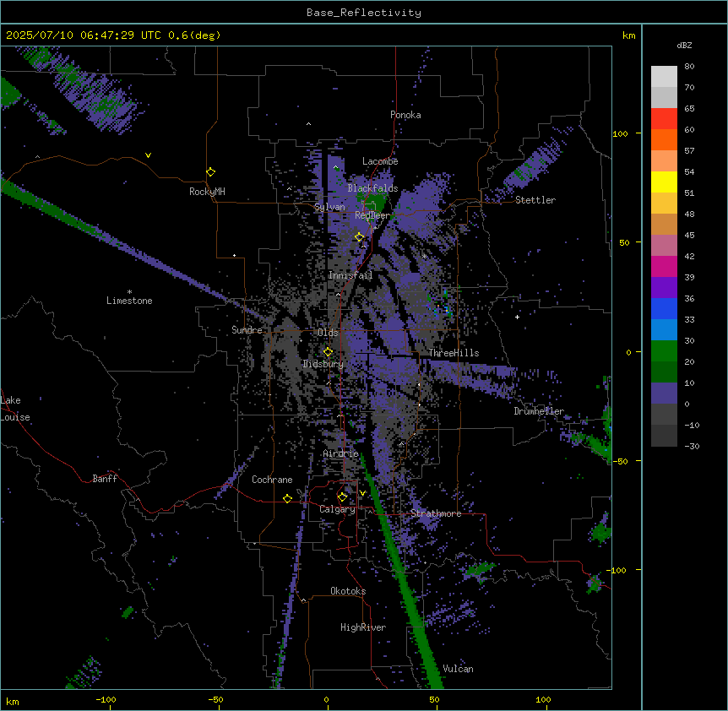Click the yellow V marker northwest of RockyMH
This screenshot has height=711, width=728.
tap(148, 155)
